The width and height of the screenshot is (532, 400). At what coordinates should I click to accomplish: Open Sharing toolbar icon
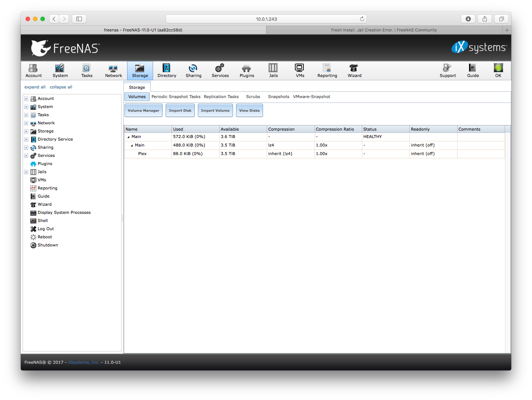[193, 70]
